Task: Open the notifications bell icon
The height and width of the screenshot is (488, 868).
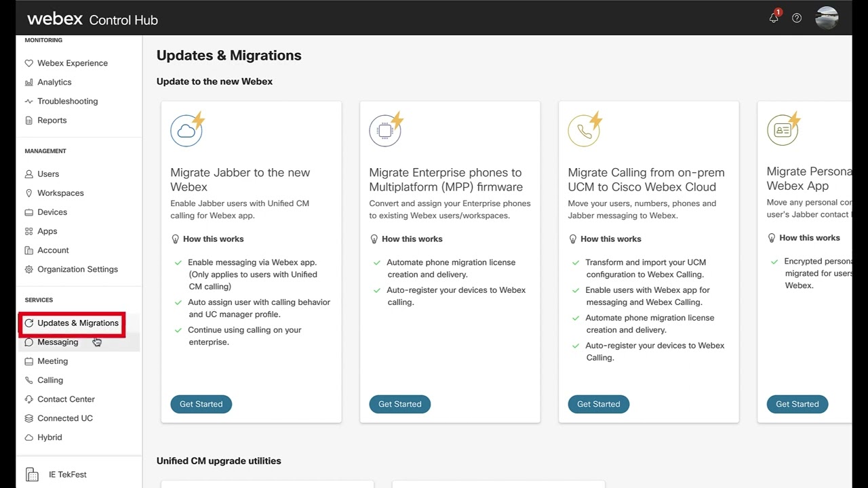Action: click(774, 18)
